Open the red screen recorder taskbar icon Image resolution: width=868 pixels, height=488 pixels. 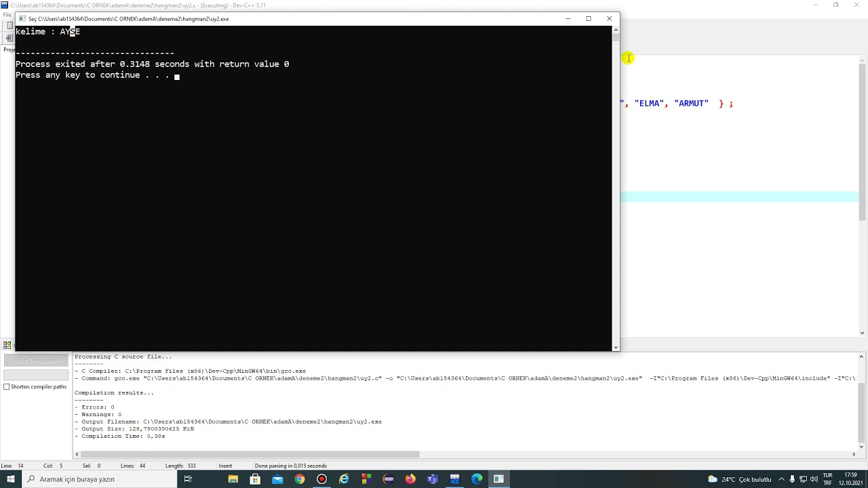[321, 479]
